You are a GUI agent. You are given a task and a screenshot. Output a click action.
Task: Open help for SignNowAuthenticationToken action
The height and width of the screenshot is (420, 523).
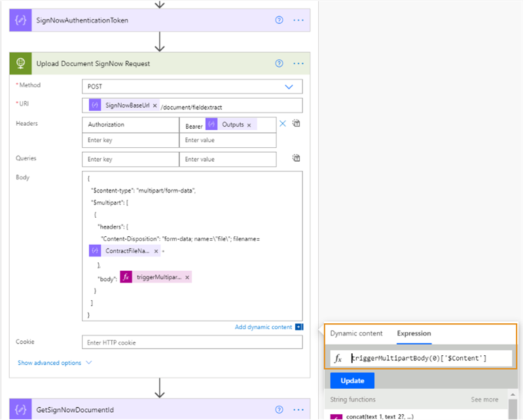pyautogui.click(x=280, y=20)
